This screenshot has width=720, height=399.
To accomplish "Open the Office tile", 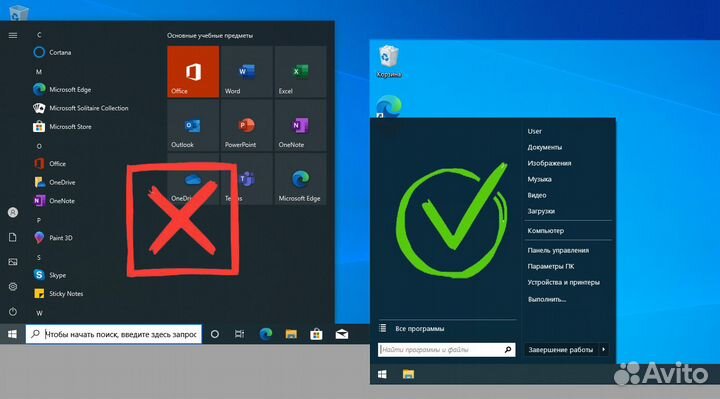I will (193, 71).
